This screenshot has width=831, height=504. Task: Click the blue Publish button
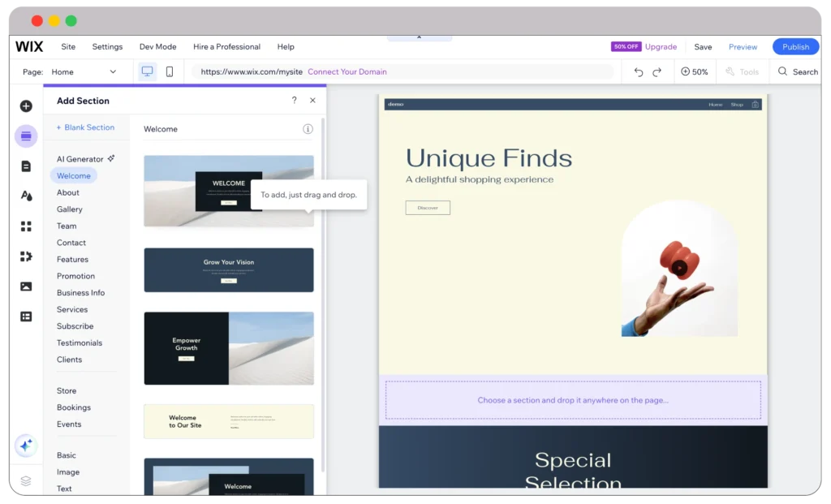coord(794,47)
